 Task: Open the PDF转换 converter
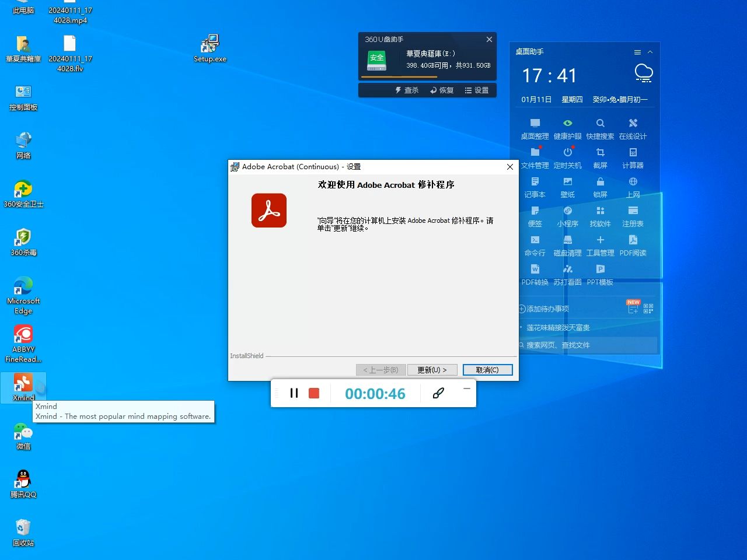tap(535, 275)
